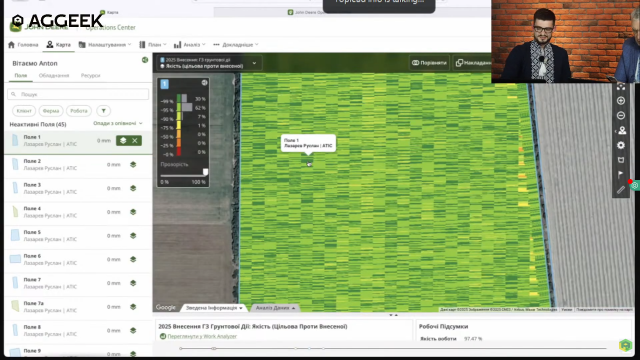Image resolution: width=640 pixels, height=360 pixels.
Task: Expand the Зведена Інформація dropdown
Action: tap(214, 308)
